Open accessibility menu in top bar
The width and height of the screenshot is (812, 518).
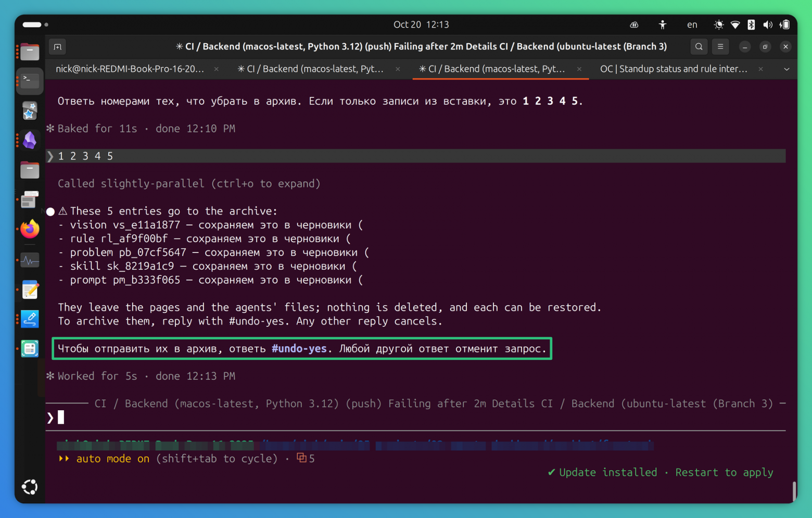point(662,24)
